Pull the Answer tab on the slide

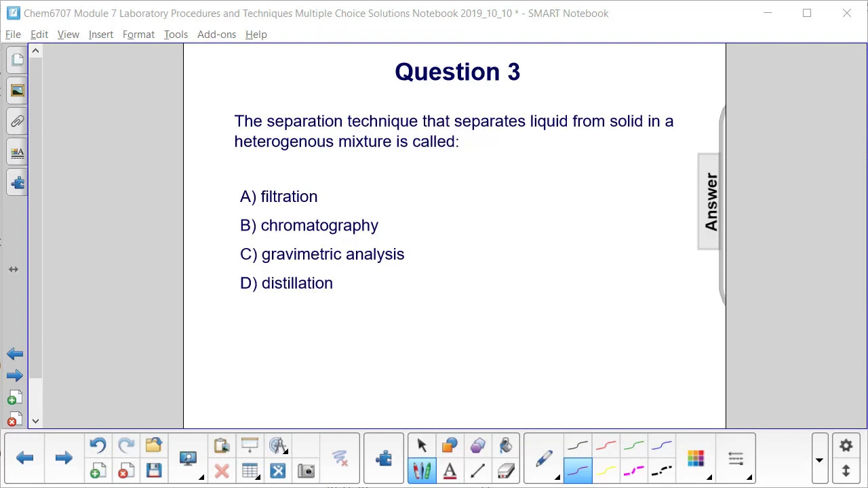click(x=710, y=202)
